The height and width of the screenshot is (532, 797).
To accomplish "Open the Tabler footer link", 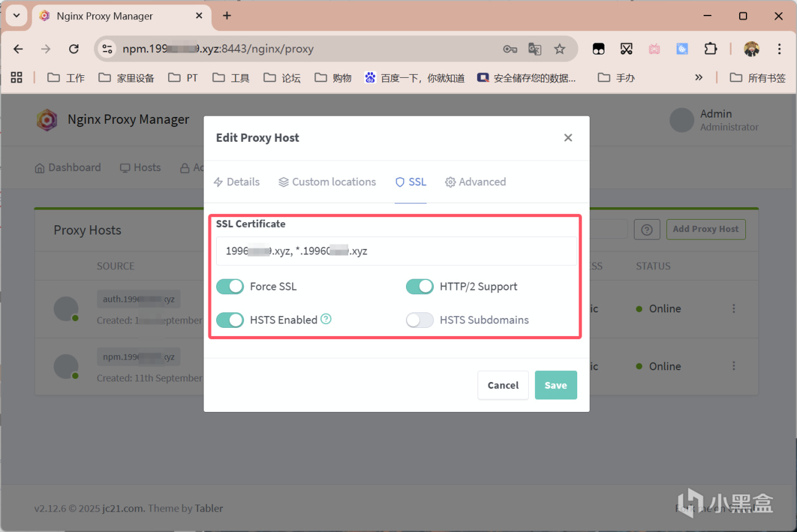I will pyautogui.click(x=209, y=508).
